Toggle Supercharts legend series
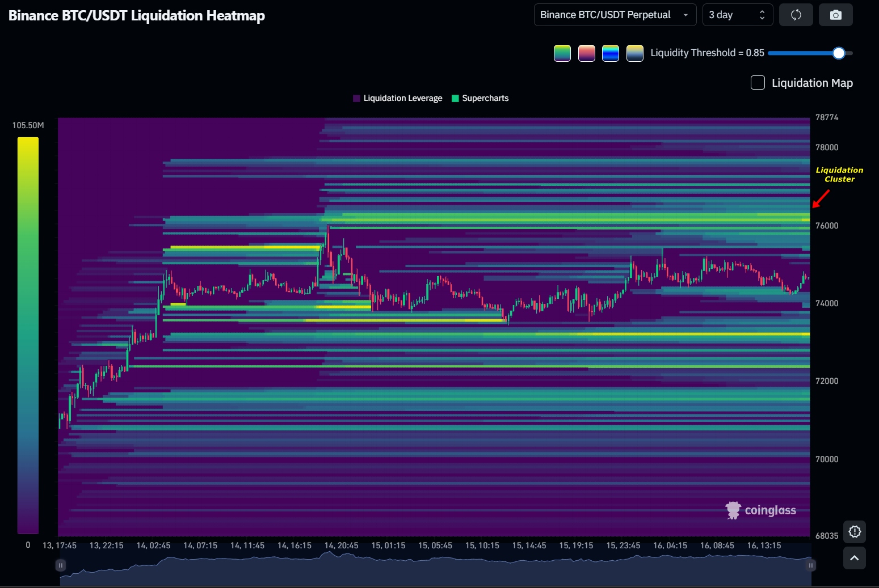The height and width of the screenshot is (588, 879). point(480,98)
